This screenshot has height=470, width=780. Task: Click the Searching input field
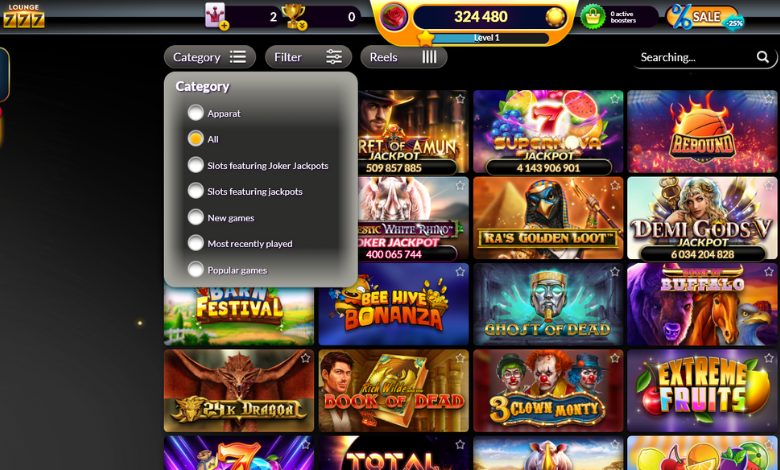pyautogui.click(x=696, y=57)
